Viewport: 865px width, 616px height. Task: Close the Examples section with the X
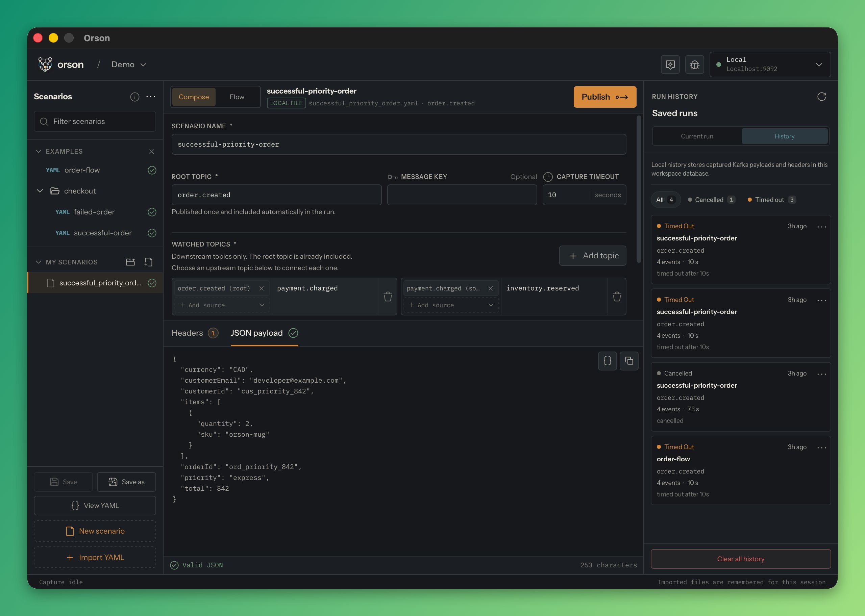pyautogui.click(x=152, y=151)
